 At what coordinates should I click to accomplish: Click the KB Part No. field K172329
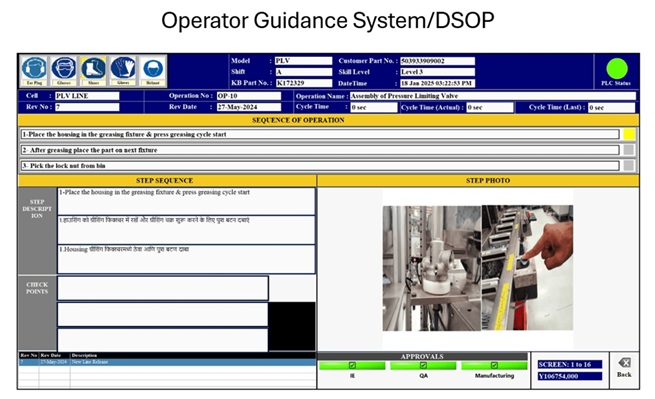304,83
